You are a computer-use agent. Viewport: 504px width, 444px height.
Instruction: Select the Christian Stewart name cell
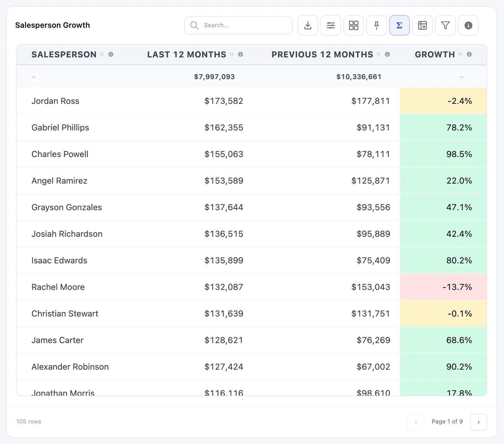[65, 314]
